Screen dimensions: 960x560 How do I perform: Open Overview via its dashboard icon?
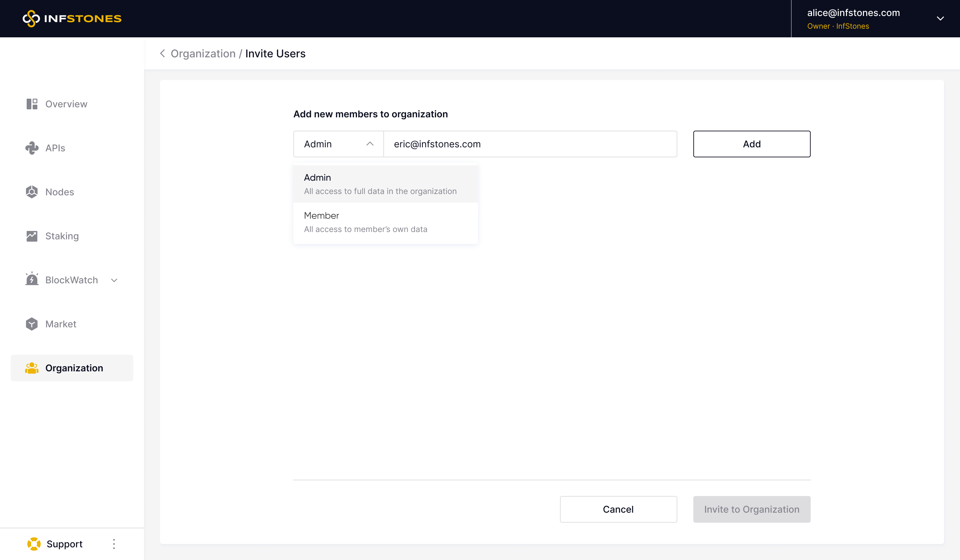[x=32, y=104]
